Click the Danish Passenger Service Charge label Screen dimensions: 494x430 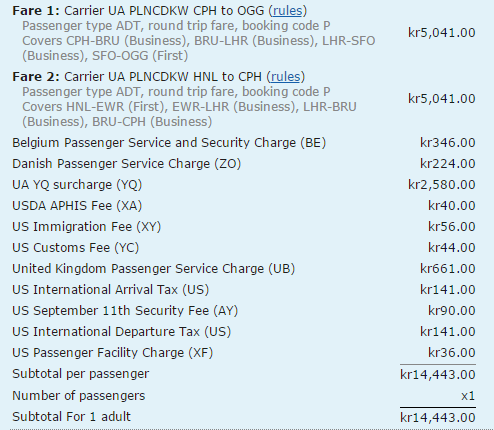click(126, 164)
